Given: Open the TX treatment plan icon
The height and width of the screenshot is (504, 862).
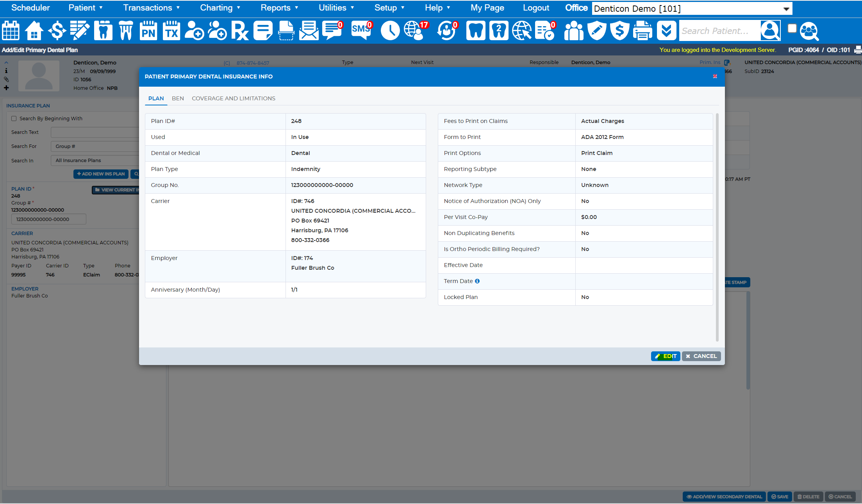Looking at the screenshot, I should 171,30.
